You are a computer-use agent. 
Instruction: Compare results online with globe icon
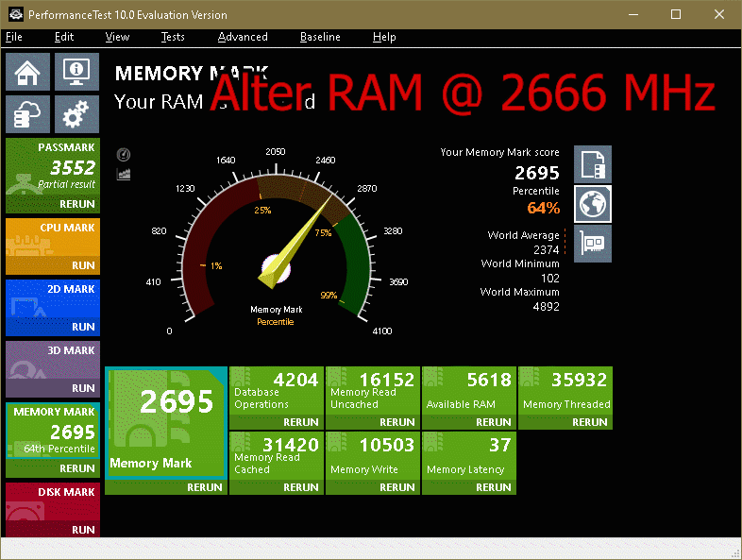593,204
